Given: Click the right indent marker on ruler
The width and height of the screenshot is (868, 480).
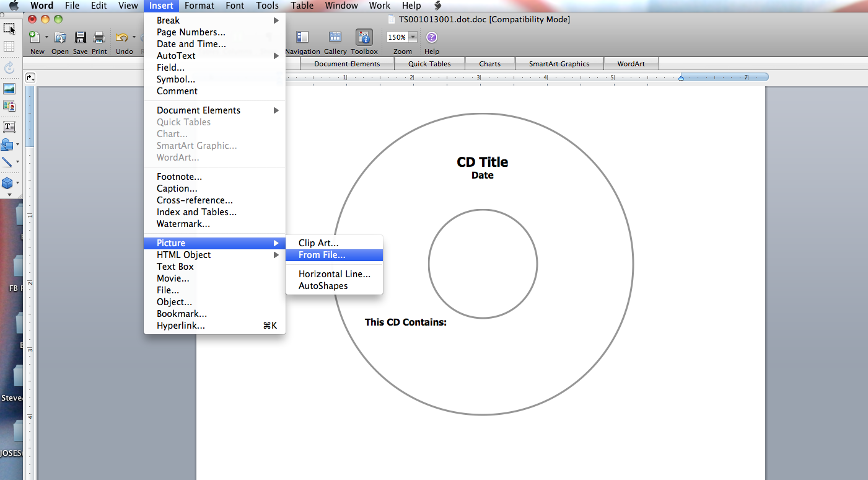Looking at the screenshot, I should coord(682,78).
